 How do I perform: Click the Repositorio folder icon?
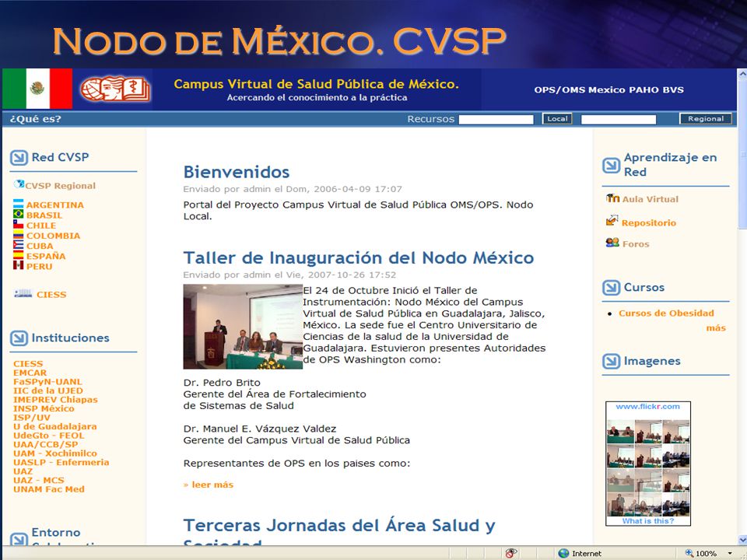tap(612, 221)
